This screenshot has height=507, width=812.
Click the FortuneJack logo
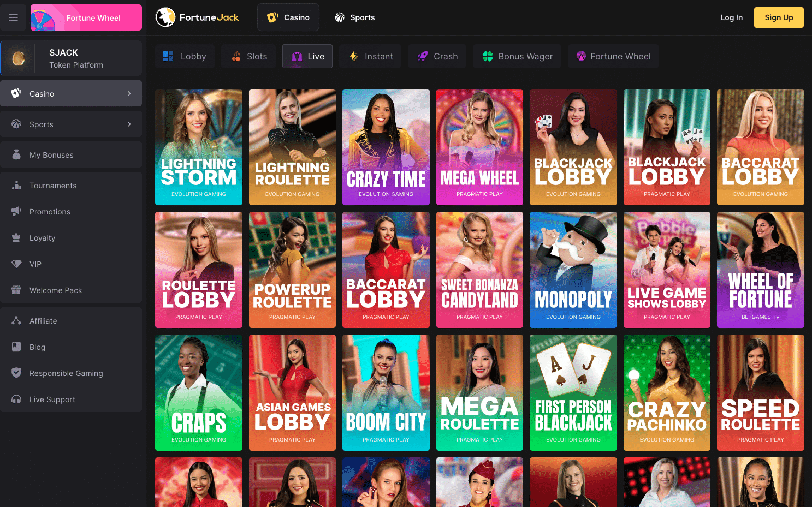point(197,17)
